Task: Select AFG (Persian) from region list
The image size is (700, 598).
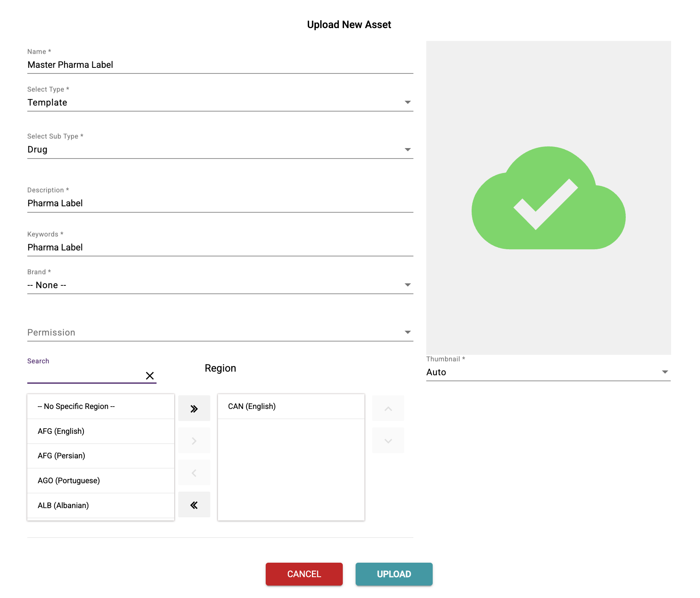Action: click(100, 456)
